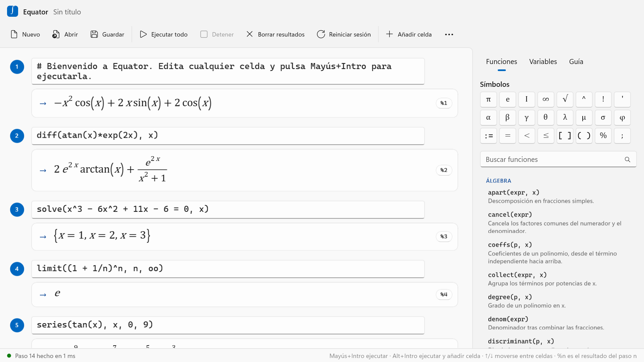Click the Buscar funciones search field
Image resolution: width=644 pixels, height=362 pixels.
tap(558, 160)
